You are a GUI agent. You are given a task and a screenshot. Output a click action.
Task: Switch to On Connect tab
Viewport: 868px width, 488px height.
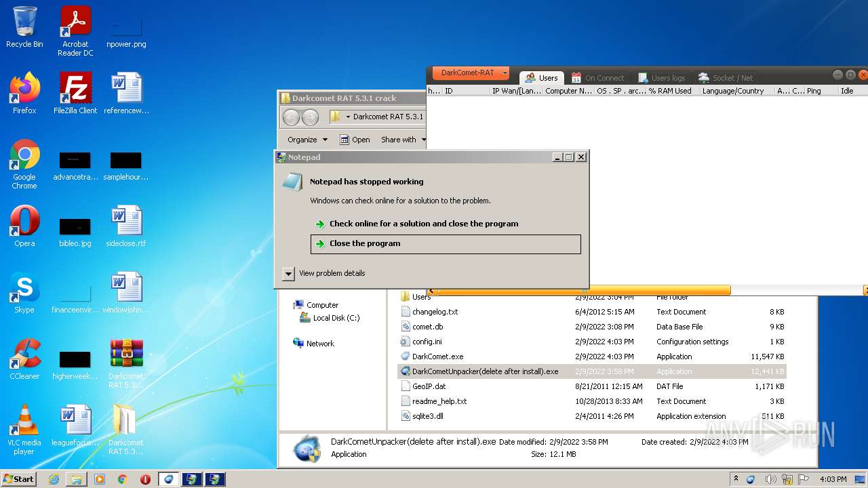pos(597,78)
